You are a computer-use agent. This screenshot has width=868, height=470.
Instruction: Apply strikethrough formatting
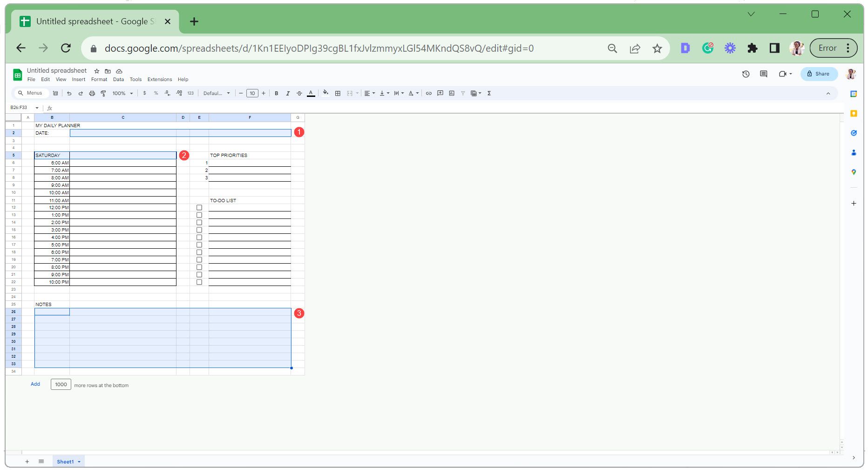299,93
